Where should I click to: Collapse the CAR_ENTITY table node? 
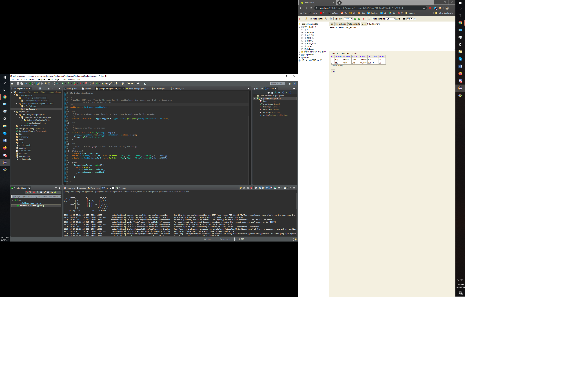[299, 27]
